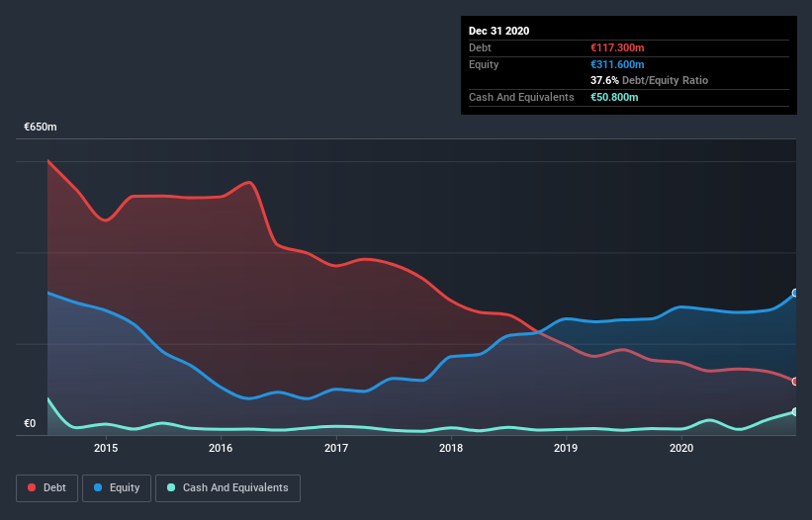The height and width of the screenshot is (520, 812).
Task: Click the teal Cash And Equivalents legend dot
Action: coord(171,487)
